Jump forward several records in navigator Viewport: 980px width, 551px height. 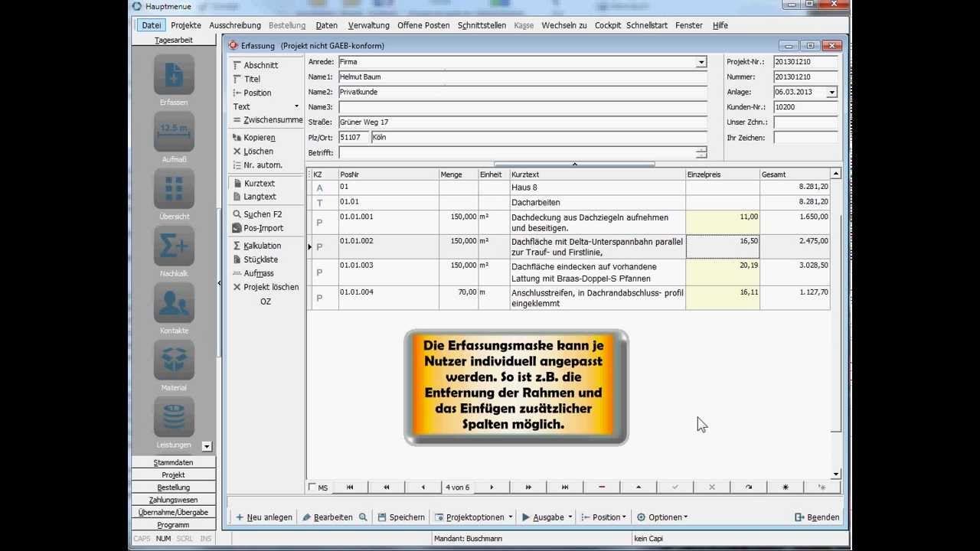pos(528,487)
